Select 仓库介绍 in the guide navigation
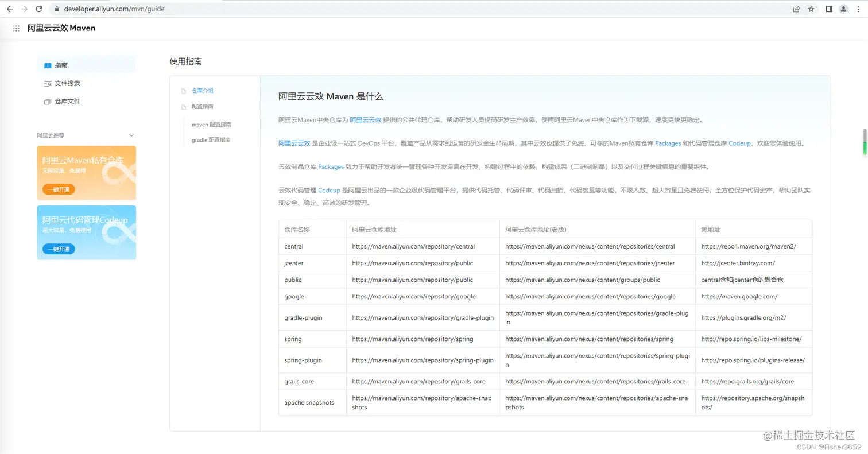The height and width of the screenshot is (454, 868). click(x=203, y=91)
